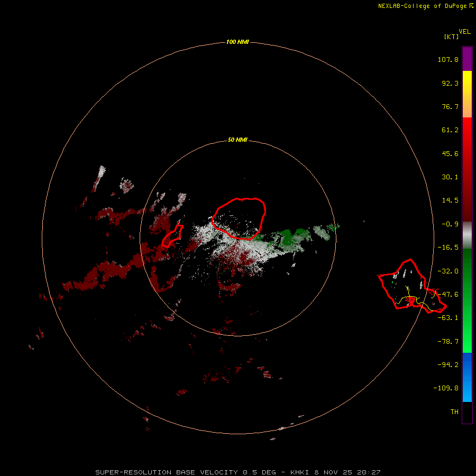Select the -109.8 velocity label
The width and height of the screenshot is (476, 476).
[446, 388]
